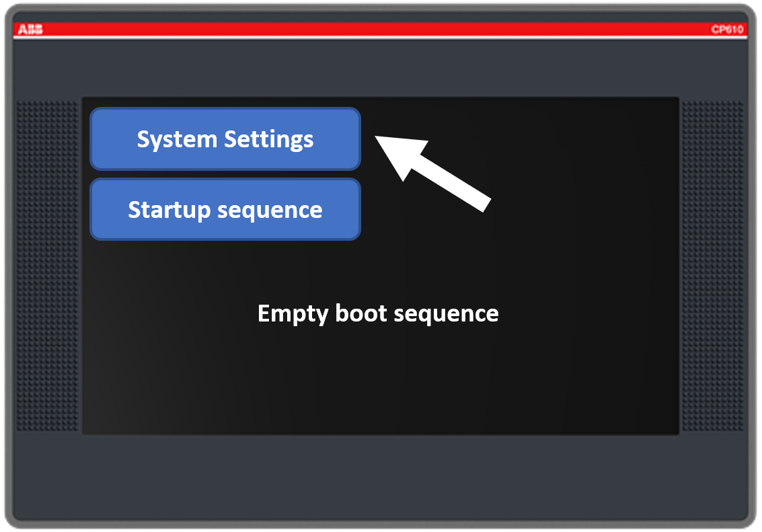Select the 'Empty boot sequence' message text

[x=378, y=314]
